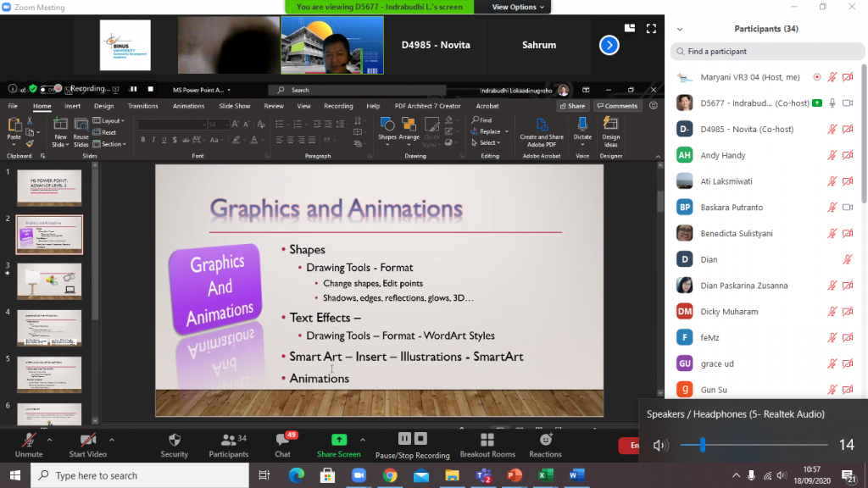Open Chat with 49 unread messages

click(283, 441)
